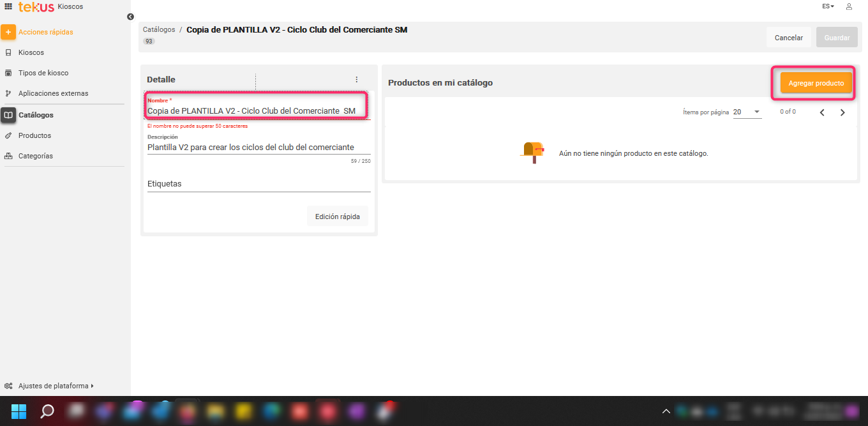
Task: Click into the Etiquetas field
Action: (258, 184)
